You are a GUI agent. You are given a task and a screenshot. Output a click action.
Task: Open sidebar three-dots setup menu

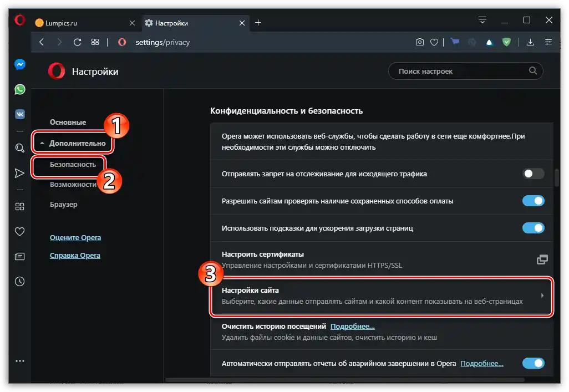20,361
